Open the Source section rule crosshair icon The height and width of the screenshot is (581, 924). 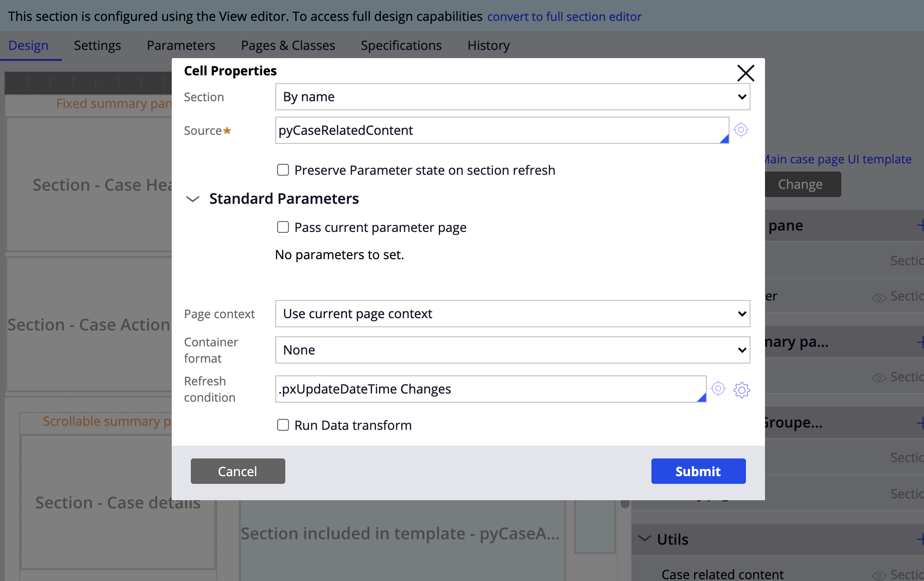(x=741, y=130)
